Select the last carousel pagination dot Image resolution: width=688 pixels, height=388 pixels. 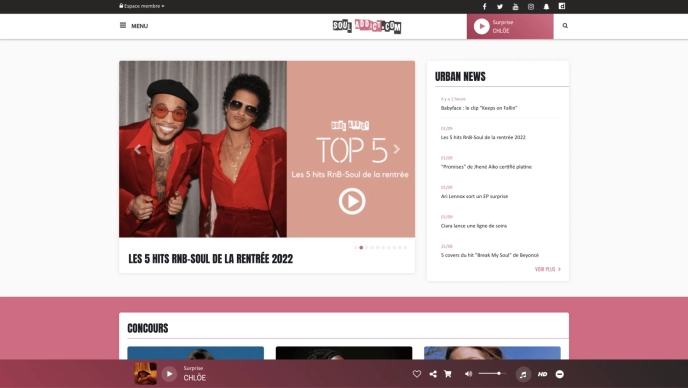(x=405, y=248)
